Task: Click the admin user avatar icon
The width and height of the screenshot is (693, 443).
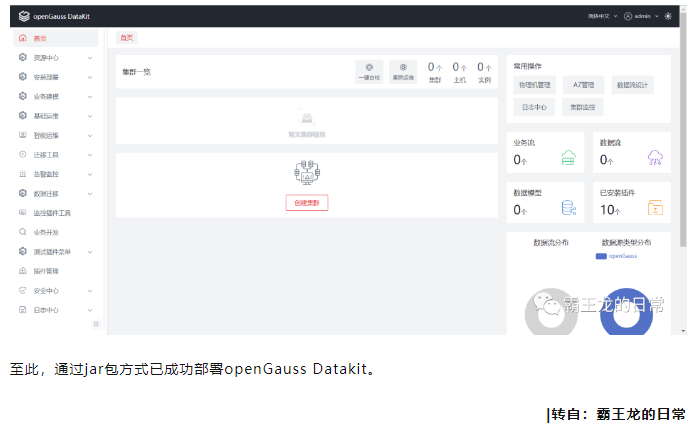Action: (x=628, y=16)
